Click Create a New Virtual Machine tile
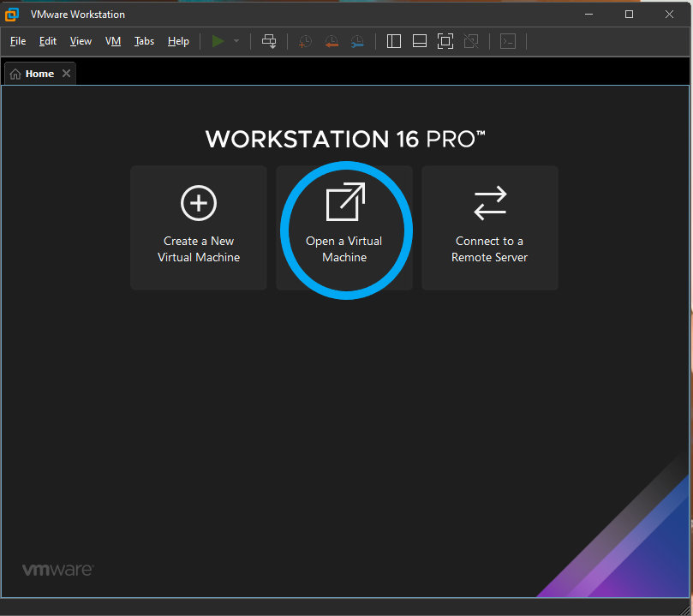 tap(199, 228)
